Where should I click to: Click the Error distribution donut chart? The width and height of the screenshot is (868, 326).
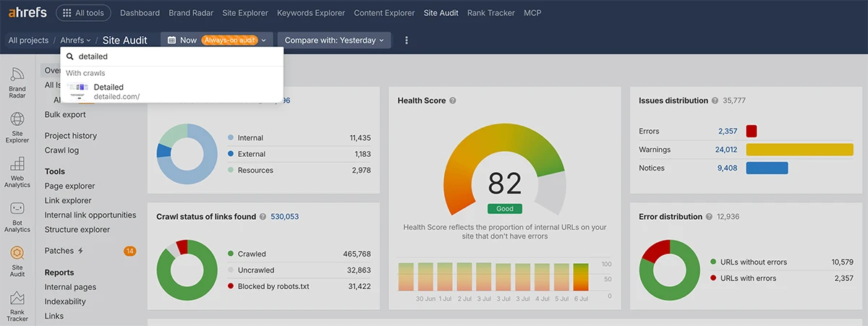tap(670, 270)
